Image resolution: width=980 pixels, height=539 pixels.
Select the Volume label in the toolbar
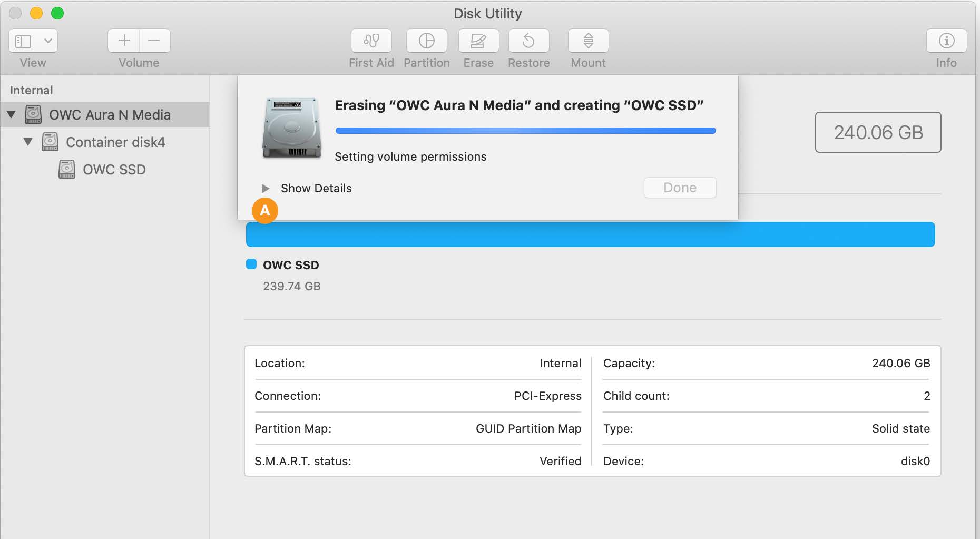pos(139,63)
